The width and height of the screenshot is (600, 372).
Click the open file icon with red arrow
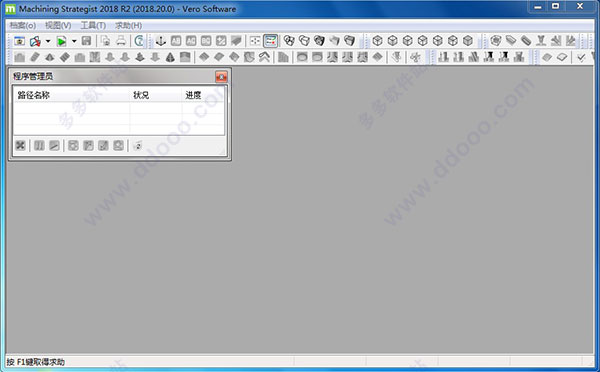(35, 41)
